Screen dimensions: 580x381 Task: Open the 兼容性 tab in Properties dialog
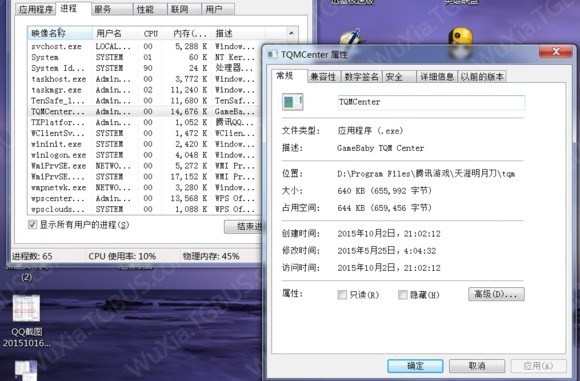(x=324, y=77)
